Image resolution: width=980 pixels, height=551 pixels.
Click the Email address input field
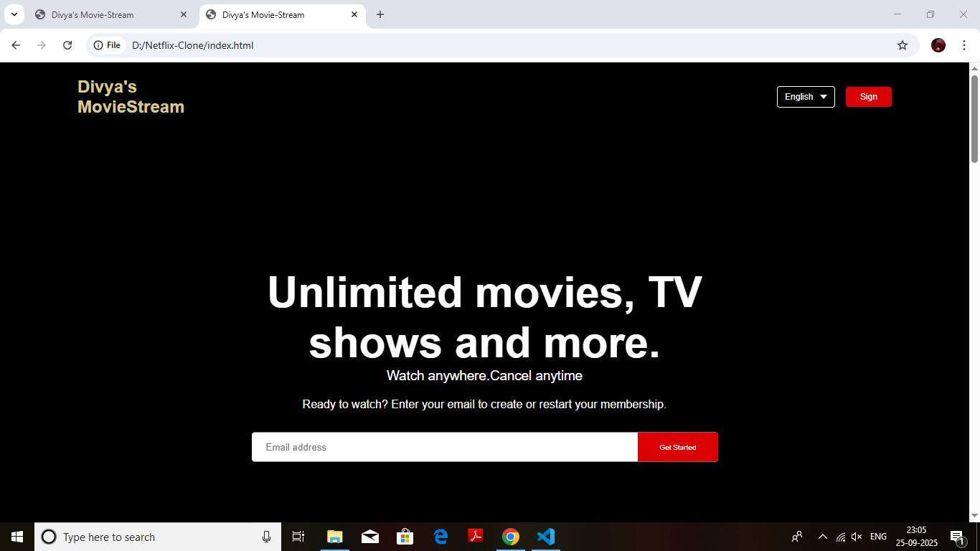(444, 447)
